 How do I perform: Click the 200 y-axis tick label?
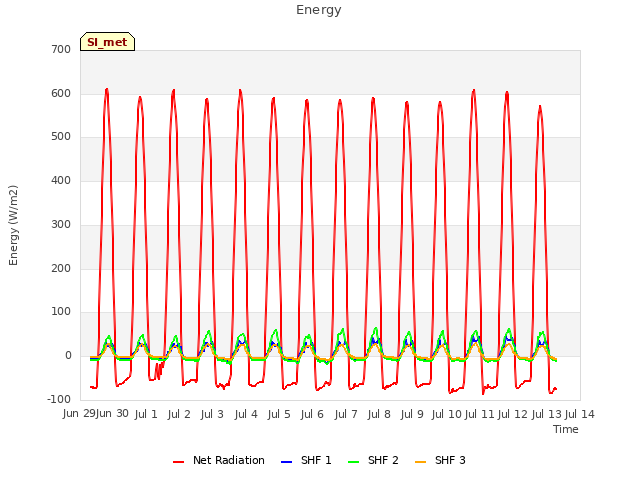click(x=61, y=269)
